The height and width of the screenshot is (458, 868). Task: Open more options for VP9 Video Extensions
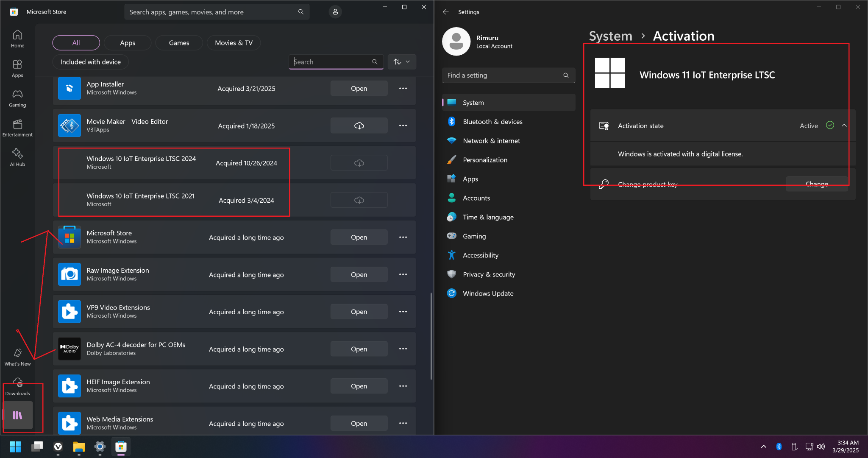click(403, 312)
